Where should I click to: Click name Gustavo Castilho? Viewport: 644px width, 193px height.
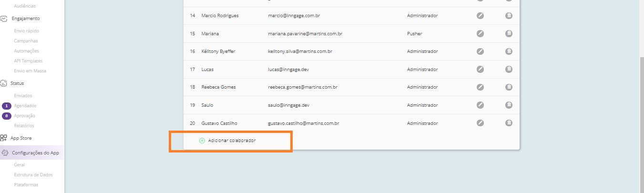point(219,123)
